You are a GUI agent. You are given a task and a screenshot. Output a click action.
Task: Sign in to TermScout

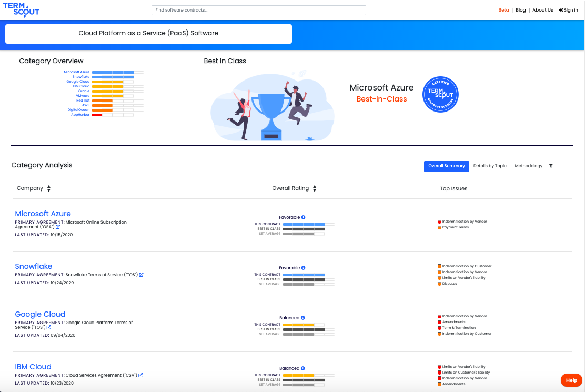tap(568, 10)
